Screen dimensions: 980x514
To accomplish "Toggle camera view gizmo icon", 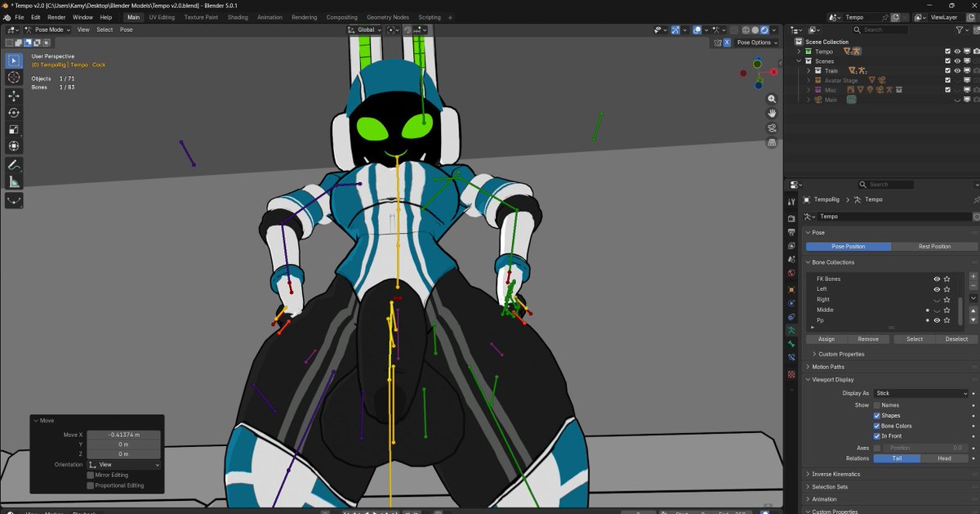I will click(x=772, y=128).
